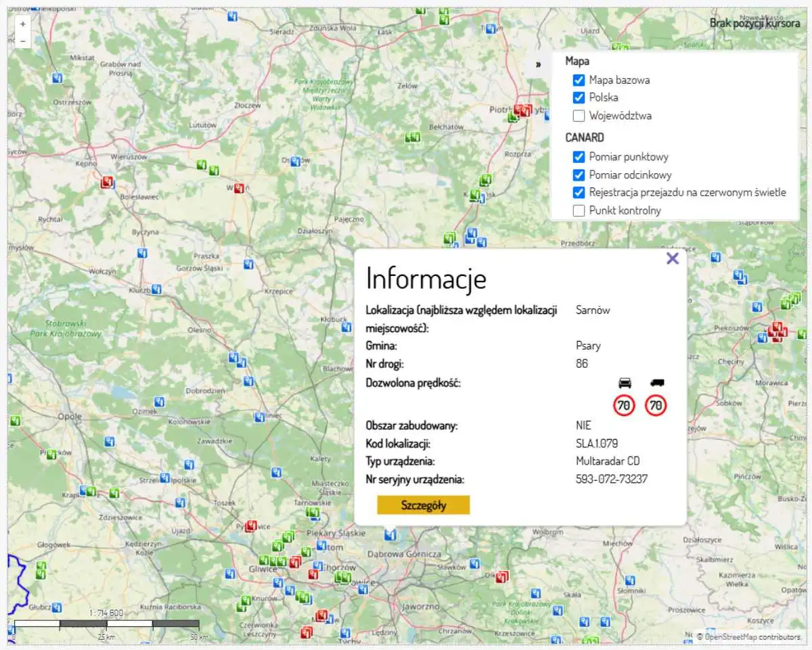
Task: Collapse the layers panel with » arrow
Action: click(539, 64)
